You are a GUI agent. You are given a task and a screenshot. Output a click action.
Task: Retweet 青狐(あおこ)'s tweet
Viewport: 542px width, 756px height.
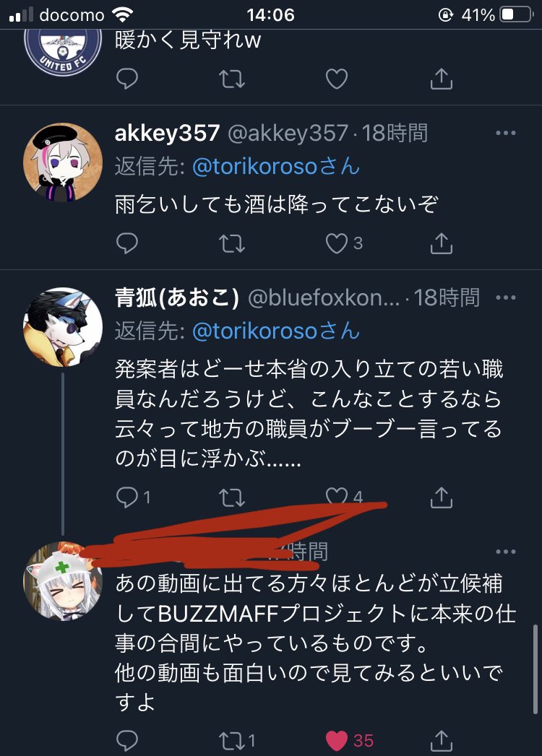click(232, 498)
